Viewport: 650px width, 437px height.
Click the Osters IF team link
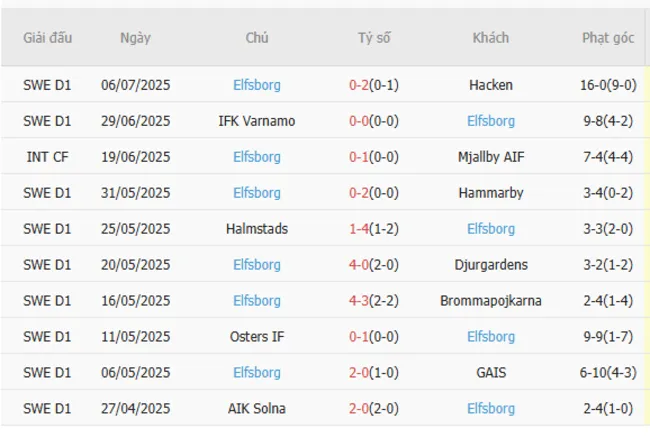click(x=256, y=337)
